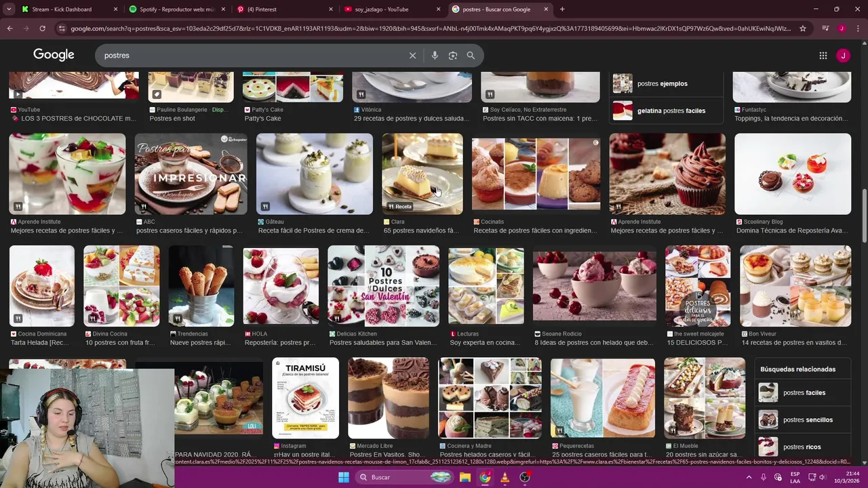Select gelatina postres faciles suggestion
This screenshot has height=488, width=868.
(x=667, y=110)
